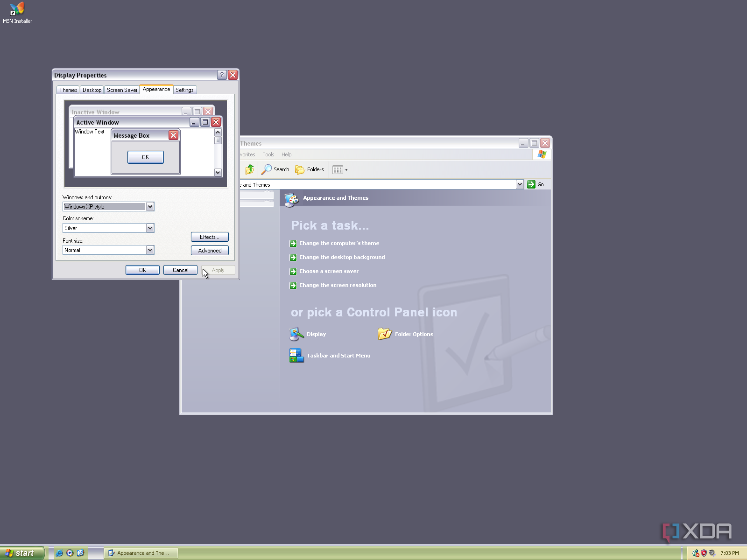This screenshot has width=747, height=560.
Task: Click preview scrollbar down arrow
Action: 218,173
